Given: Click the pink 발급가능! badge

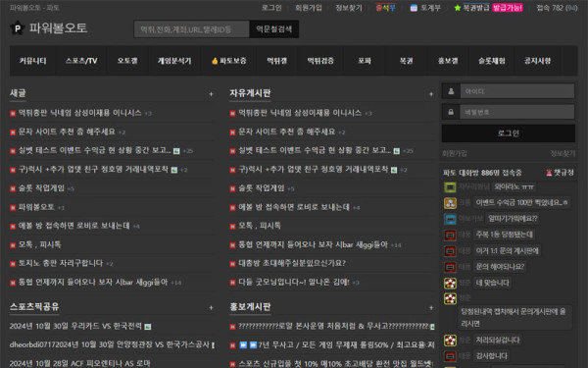Looking at the screenshot, I should pos(508,8).
